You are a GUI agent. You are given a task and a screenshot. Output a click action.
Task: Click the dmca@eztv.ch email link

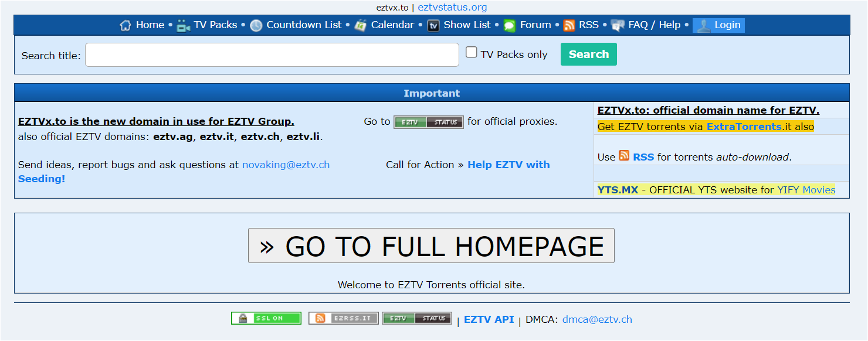point(597,319)
